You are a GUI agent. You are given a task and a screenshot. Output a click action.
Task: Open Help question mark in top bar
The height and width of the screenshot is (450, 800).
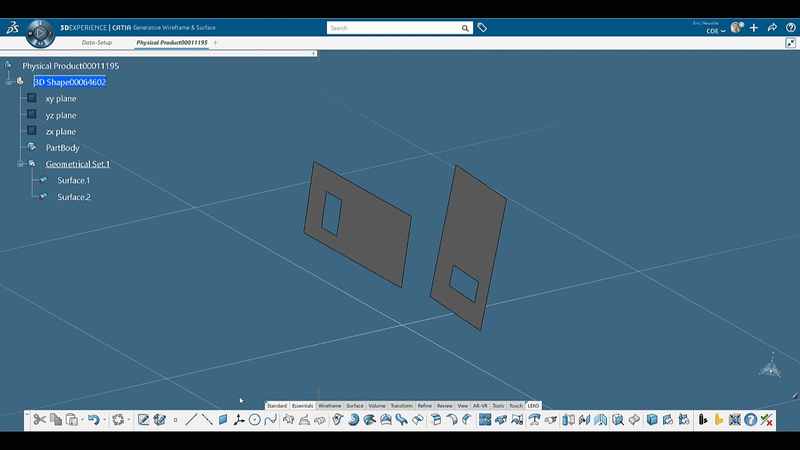[x=791, y=28]
